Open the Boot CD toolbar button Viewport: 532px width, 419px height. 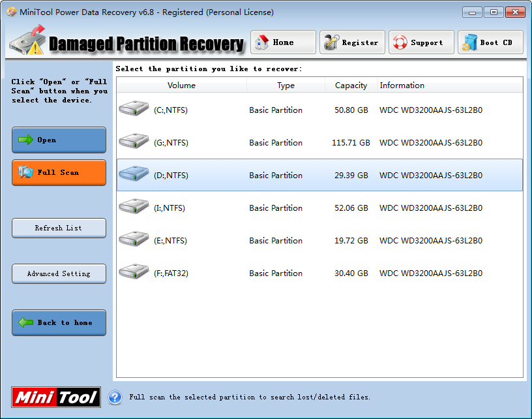point(491,42)
